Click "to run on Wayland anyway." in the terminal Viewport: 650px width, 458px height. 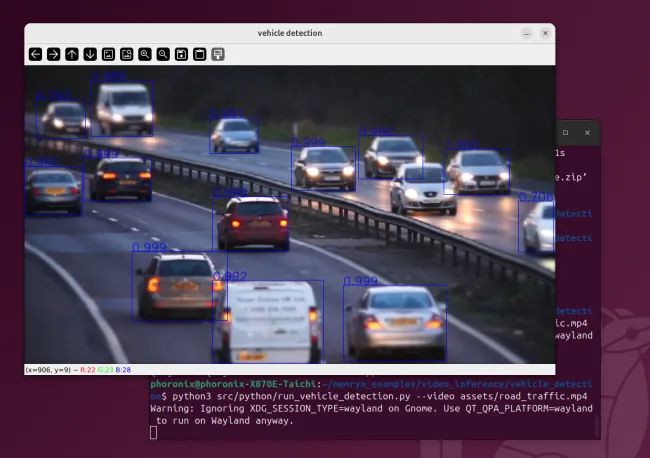(x=225, y=421)
